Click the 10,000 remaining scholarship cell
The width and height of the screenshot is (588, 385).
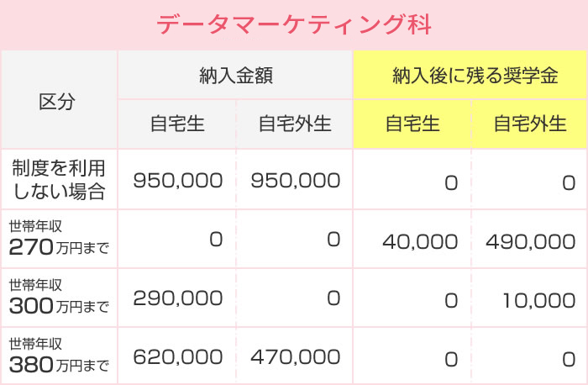(529, 298)
